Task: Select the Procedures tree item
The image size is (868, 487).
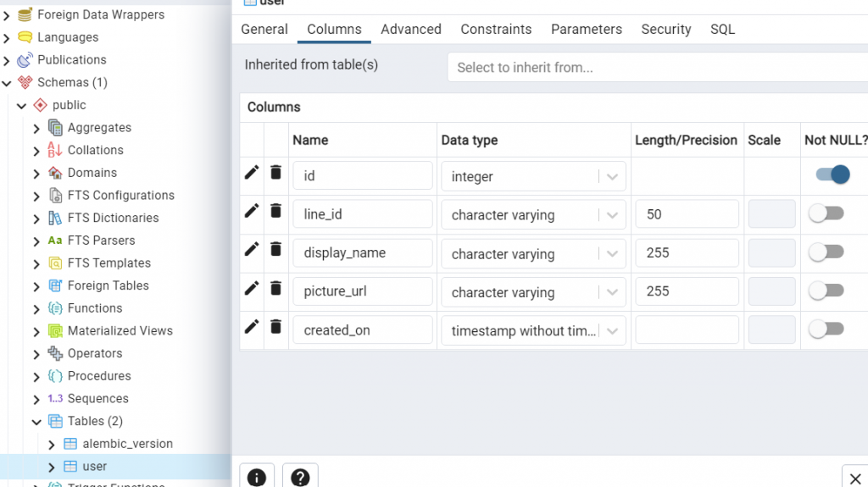Action: pyautogui.click(x=99, y=376)
